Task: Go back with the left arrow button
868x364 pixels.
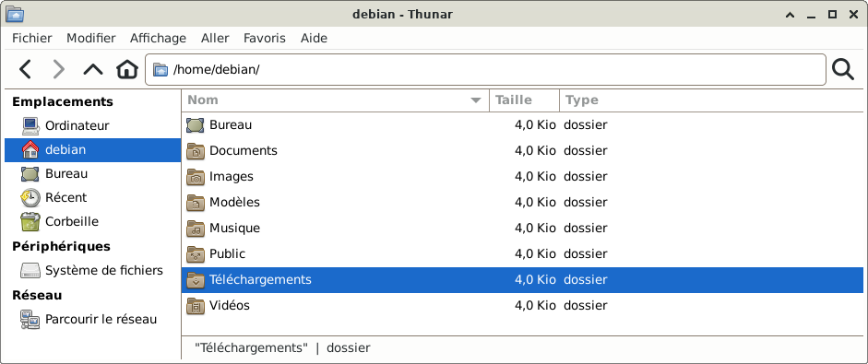Action: [x=25, y=70]
